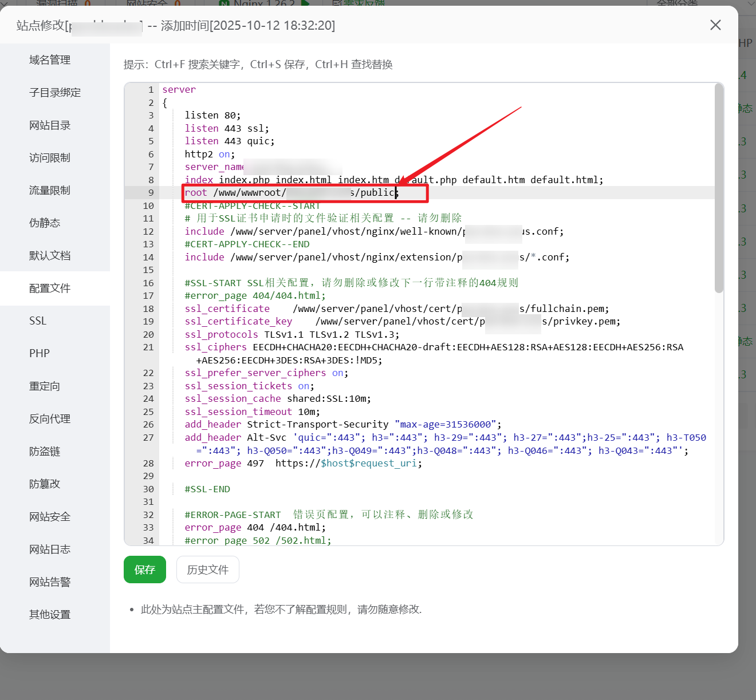This screenshot has height=700, width=756.
Task: Open the SSL settings tab
Action: click(x=38, y=321)
